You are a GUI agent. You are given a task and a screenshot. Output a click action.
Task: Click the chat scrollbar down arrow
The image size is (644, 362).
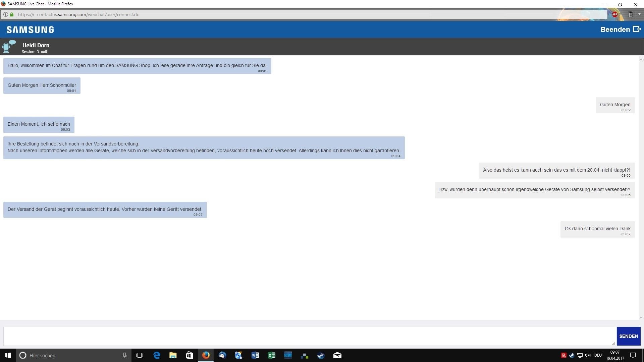click(x=641, y=317)
